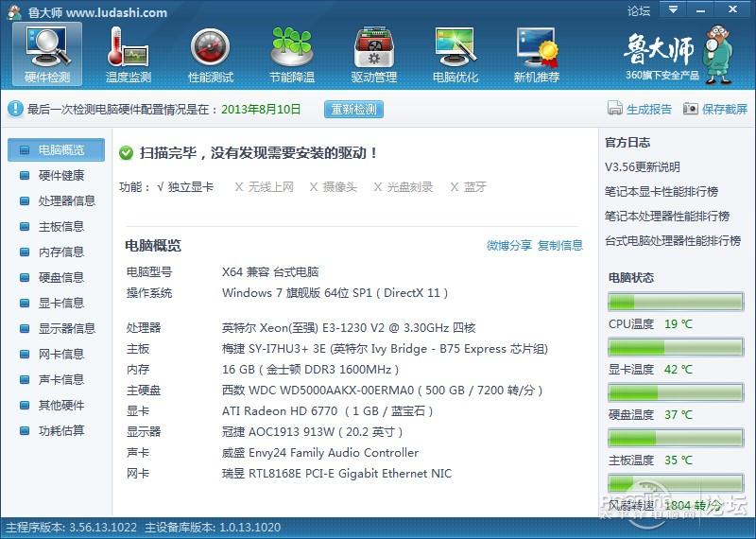Click the X 摄像头 feature label
The width and height of the screenshot is (756, 539).
pos(334,187)
